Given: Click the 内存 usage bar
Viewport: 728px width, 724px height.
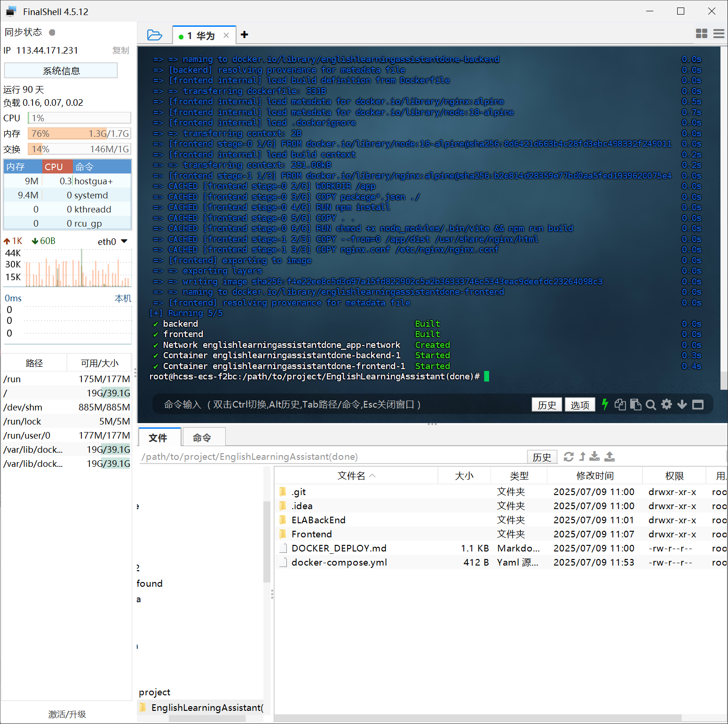Looking at the screenshot, I should pyautogui.click(x=79, y=134).
